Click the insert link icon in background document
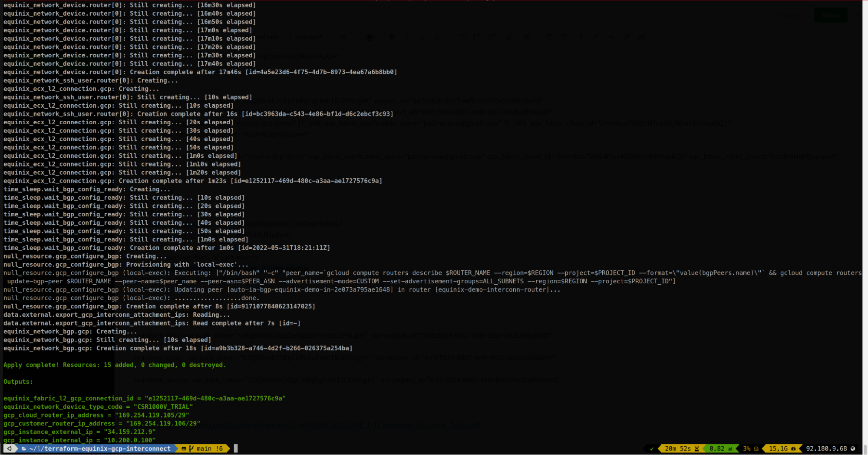The width and height of the screenshot is (868, 455). (x=509, y=37)
